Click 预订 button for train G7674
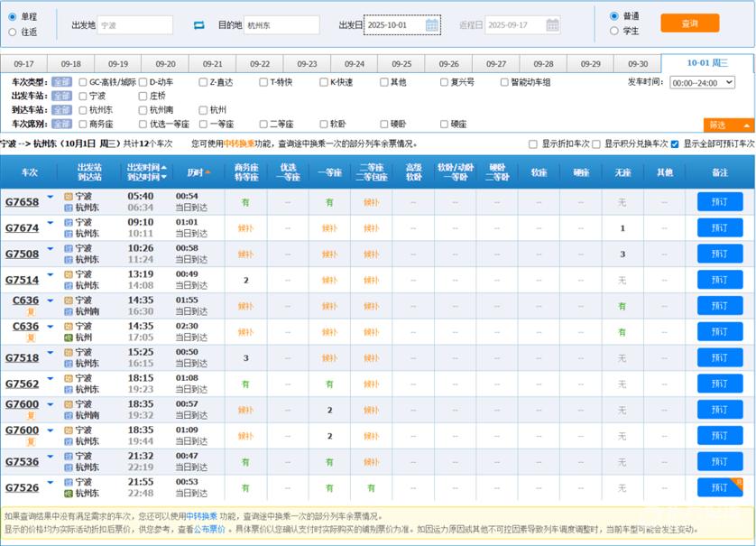Screen dimensions: 756x546 (719, 228)
